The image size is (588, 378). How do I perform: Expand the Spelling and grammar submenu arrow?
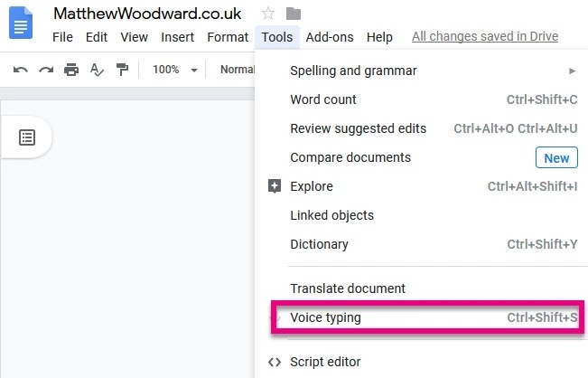pos(573,71)
